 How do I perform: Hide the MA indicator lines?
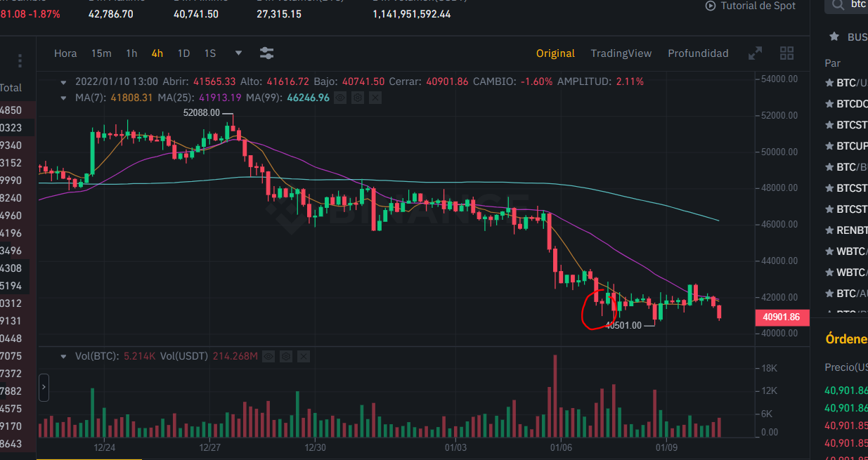[x=340, y=98]
